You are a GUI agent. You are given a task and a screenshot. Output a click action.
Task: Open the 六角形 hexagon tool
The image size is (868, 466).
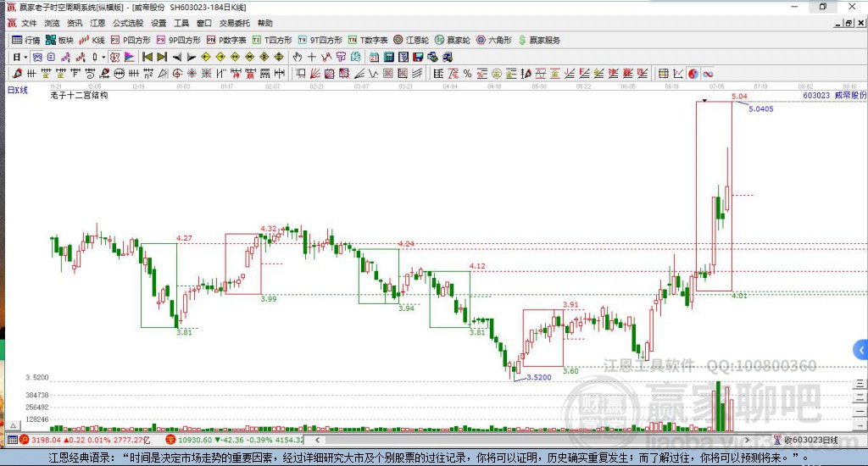[494, 40]
